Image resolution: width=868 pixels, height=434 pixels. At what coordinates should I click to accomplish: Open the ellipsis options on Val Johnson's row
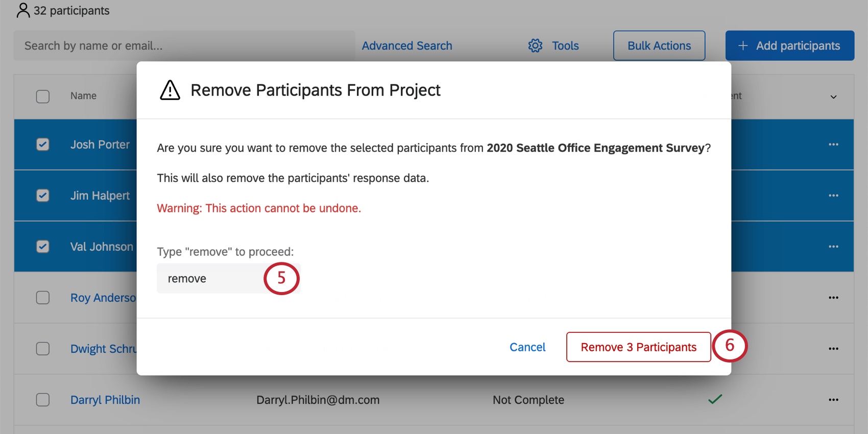(x=833, y=247)
